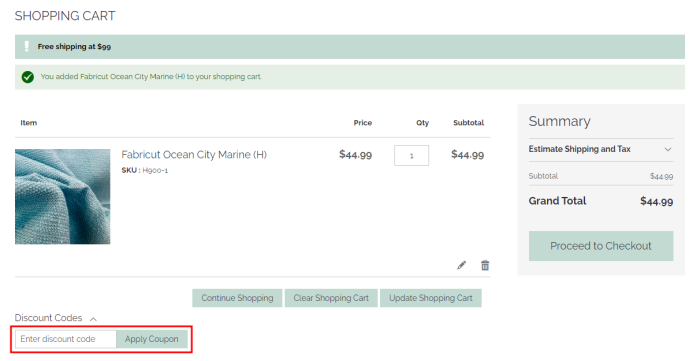Click the Summary Subtotal label
700x361 pixels.
tap(543, 176)
